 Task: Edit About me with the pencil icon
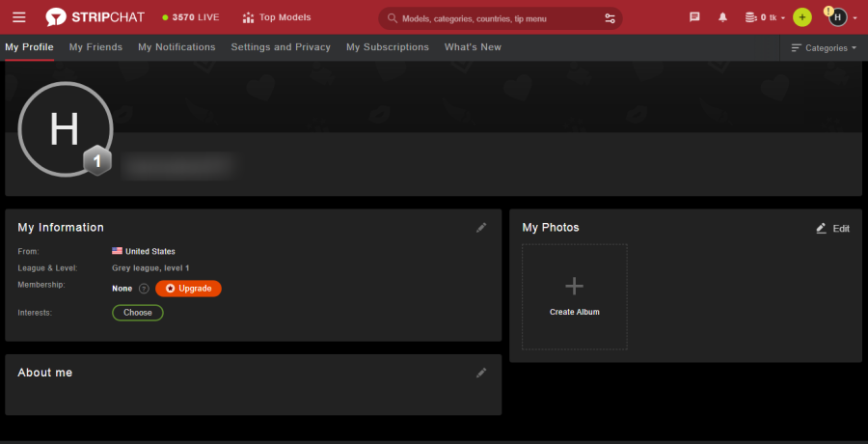point(482,373)
